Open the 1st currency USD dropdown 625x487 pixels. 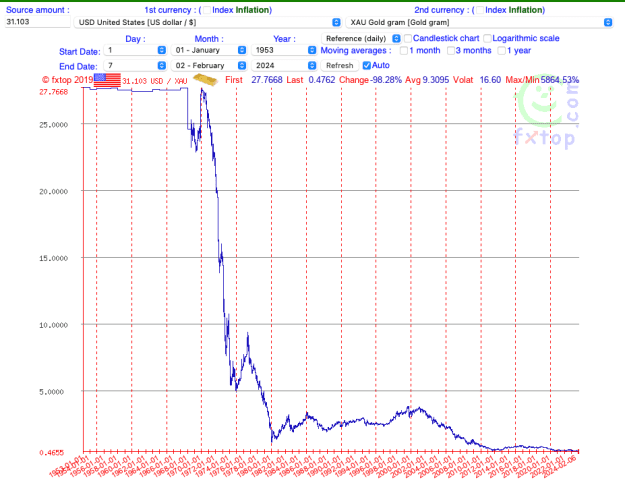coord(208,22)
